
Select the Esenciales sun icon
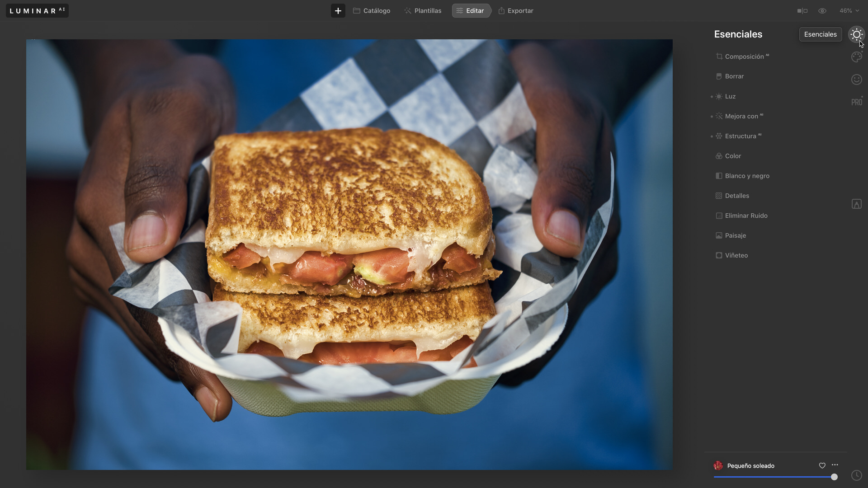pyautogui.click(x=856, y=34)
